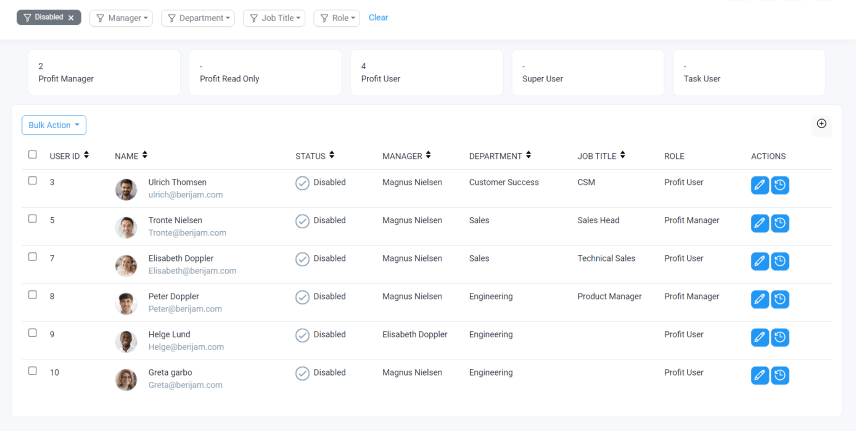Click Peter Doppler's disabled status check icon
Image resolution: width=856 pixels, height=432 pixels.
pyautogui.click(x=302, y=297)
